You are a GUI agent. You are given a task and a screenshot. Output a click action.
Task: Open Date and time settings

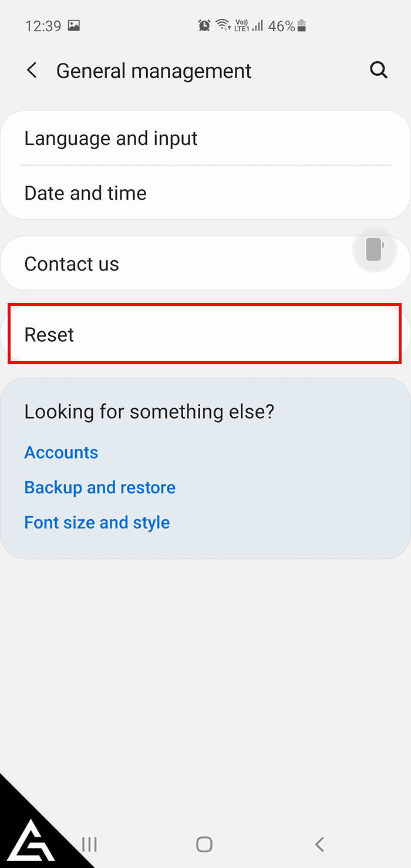pyautogui.click(x=206, y=193)
